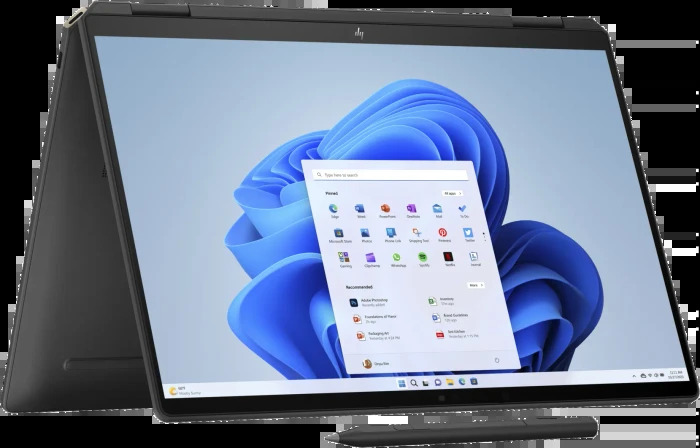The height and width of the screenshot is (448, 700).
Task: Click the Windows Start button on taskbar
Action: 401,383
